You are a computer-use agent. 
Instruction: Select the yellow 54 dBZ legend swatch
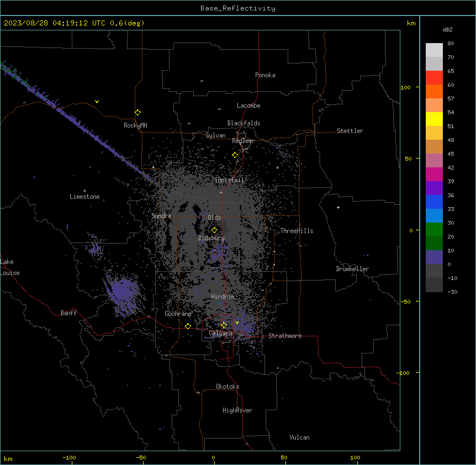(434, 119)
